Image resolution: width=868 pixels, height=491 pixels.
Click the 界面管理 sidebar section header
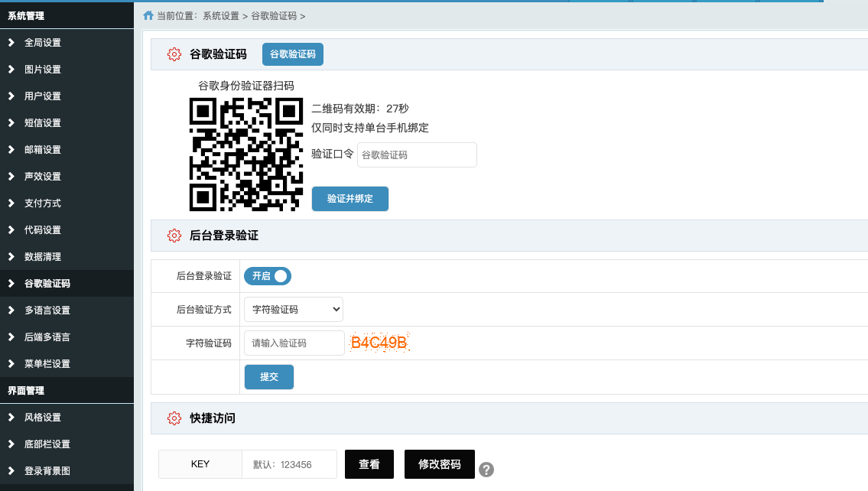click(x=67, y=390)
